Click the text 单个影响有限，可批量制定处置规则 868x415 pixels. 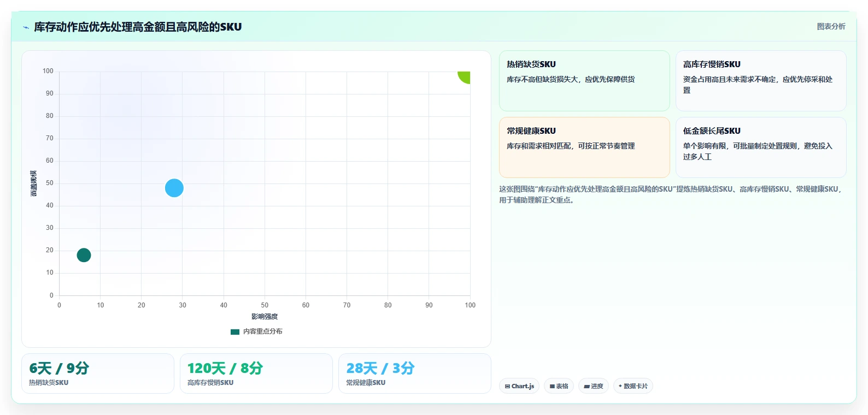758,151
